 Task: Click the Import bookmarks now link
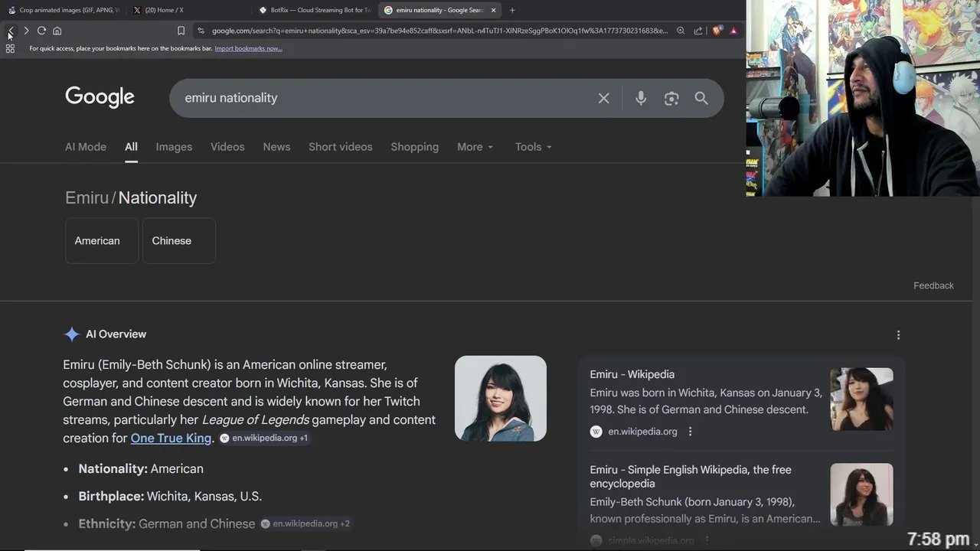[x=248, y=48]
